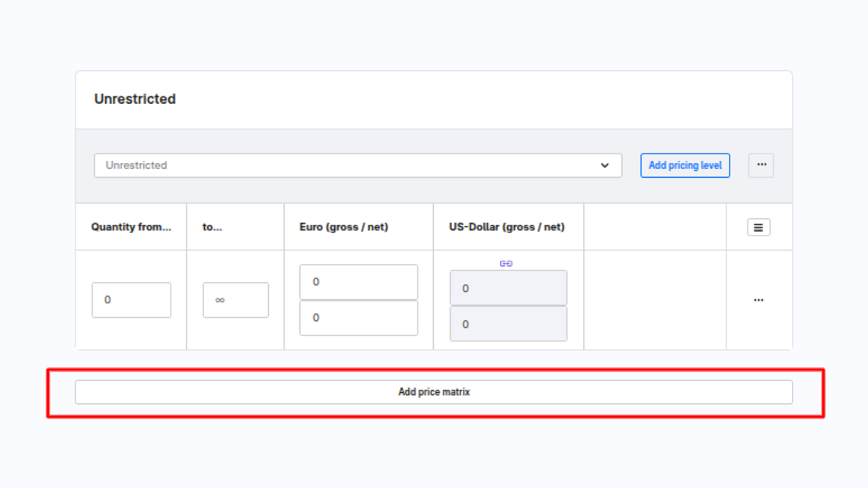The width and height of the screenshot is (868, 488).
Task: Focus the Euro net price field
Action: (359, 318)
